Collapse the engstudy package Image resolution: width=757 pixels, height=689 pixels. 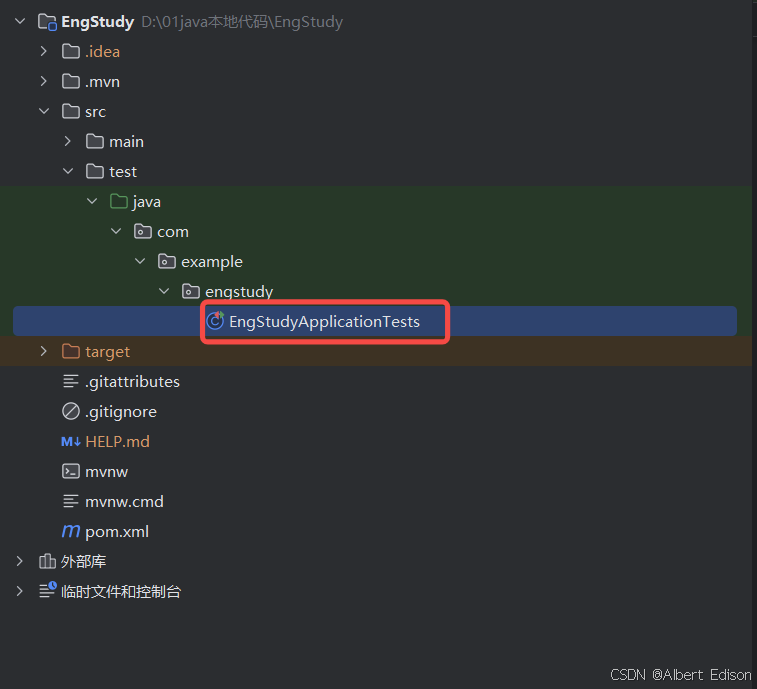(x=164, y=292)
